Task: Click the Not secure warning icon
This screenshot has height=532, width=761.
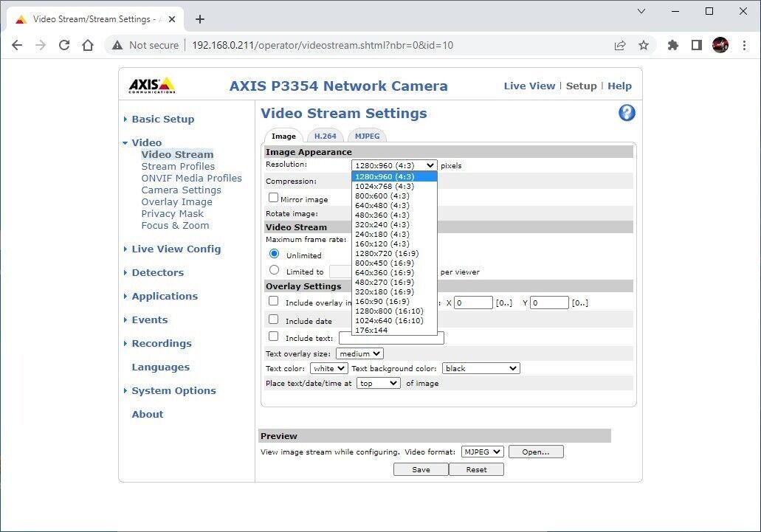Action: click(x=117, y=45)
